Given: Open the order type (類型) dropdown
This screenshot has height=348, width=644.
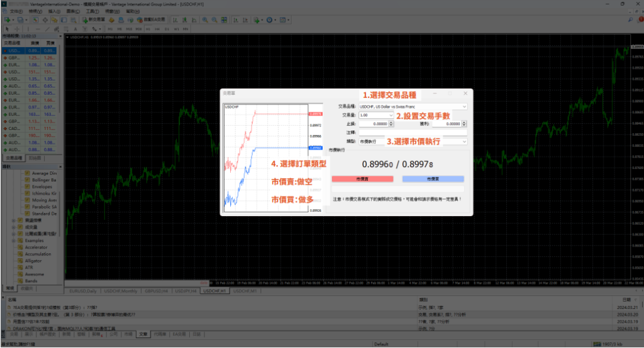Looking at the screenshot, I should [x=464, y=142].
